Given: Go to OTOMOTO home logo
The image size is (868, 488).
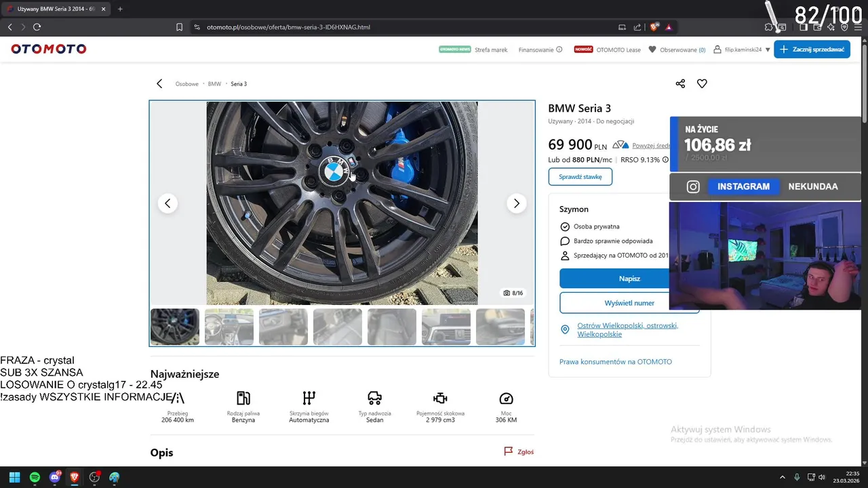Looking at the screenshot, I should (x=49, y=49).
